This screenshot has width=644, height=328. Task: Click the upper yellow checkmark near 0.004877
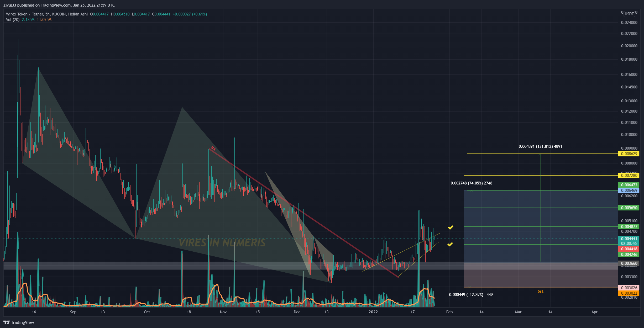tap(451, 228)
